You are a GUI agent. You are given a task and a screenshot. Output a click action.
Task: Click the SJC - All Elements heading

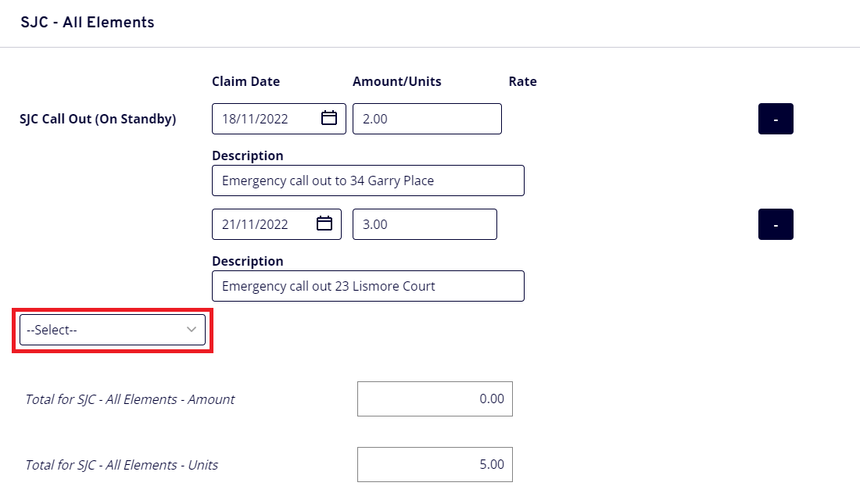(88, 23)
